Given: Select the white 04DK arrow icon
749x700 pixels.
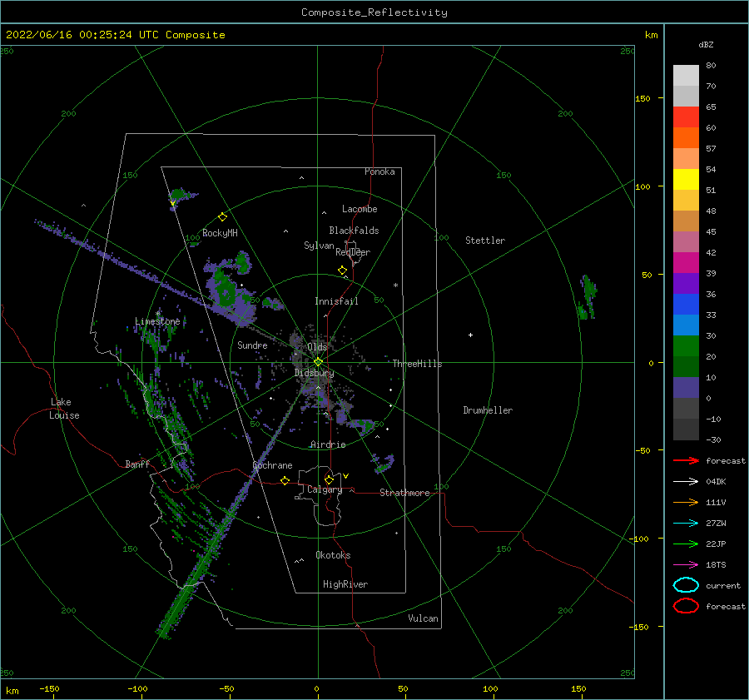Looking at the screenshot, I should 686,481.
